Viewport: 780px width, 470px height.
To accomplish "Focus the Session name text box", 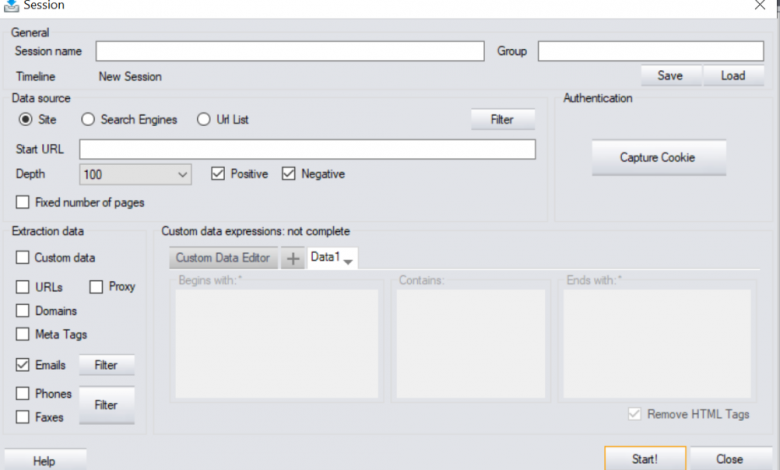I will (290, 51).
